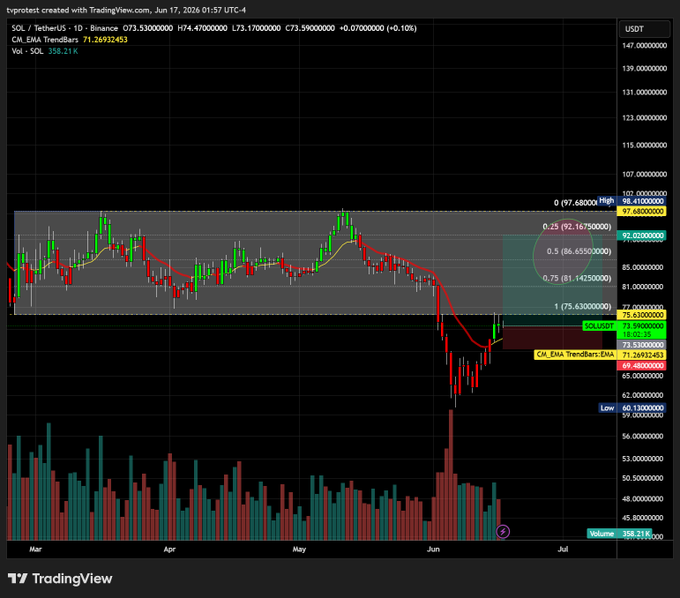680x598 pixels.
Task: Select the Fib 0.5 (86.65500000) level label
Action: (579, 252)
